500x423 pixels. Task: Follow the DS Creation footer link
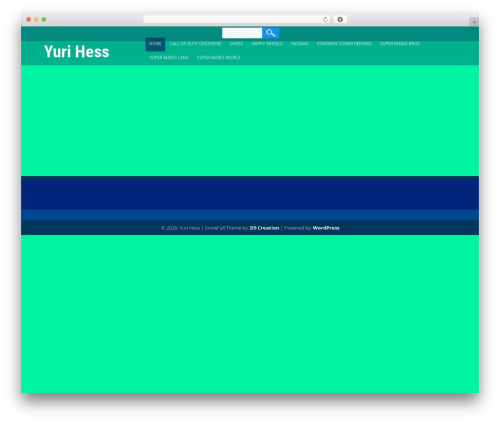pos(264,228)
